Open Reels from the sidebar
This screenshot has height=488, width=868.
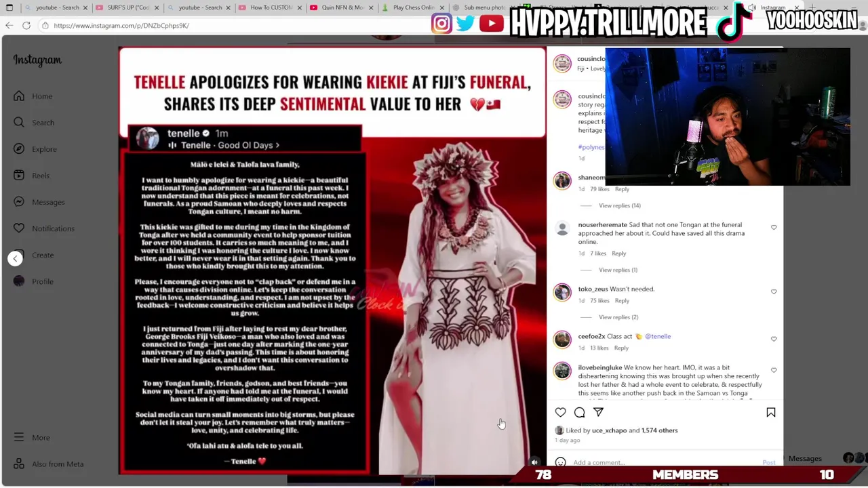(x=32, y=176)
